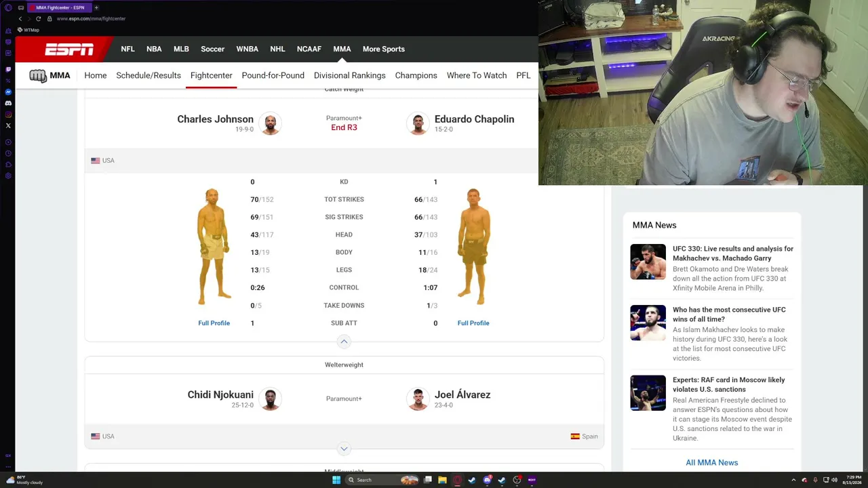Screen dimensions: 868x488
Task: Open the Opera GX menu icon
Action: pyautogui.click(x=8, y=7)
